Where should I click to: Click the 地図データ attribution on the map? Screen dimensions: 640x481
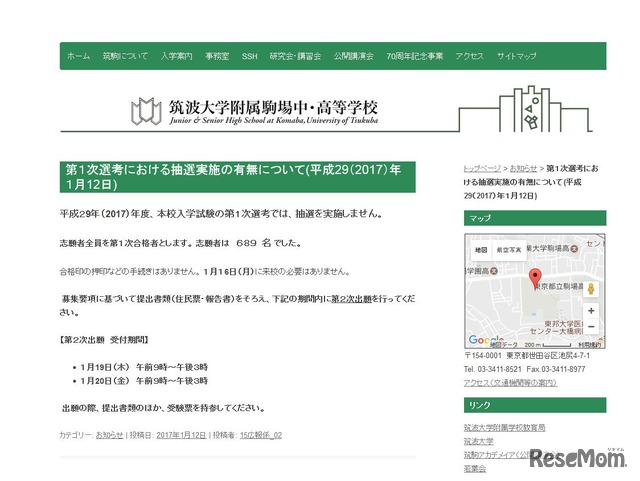[x=503, y=345]
